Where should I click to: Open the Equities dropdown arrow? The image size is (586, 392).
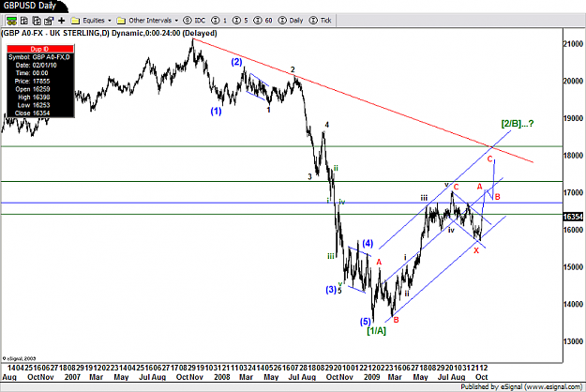pos(110,21)
